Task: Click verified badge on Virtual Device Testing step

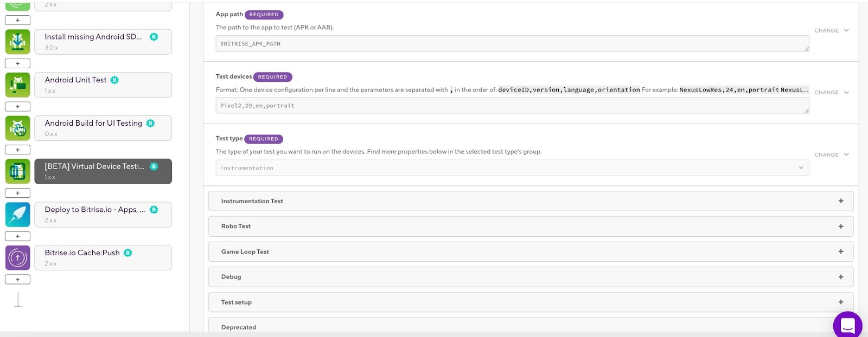Action: click(154, 166)
